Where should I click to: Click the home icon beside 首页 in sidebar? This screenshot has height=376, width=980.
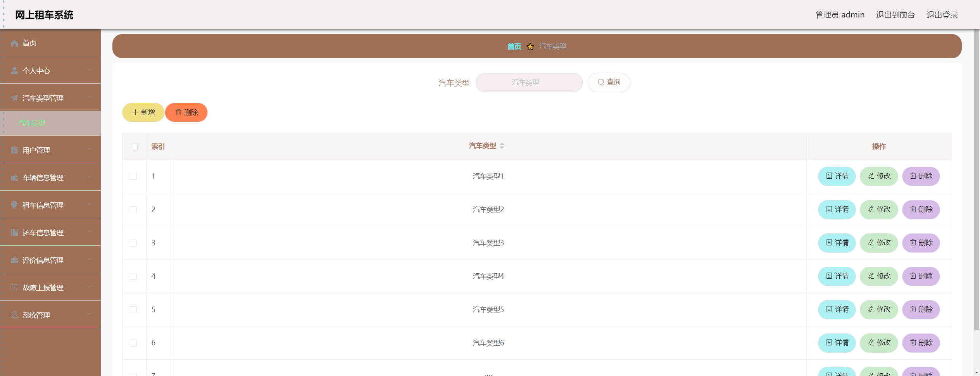(x=14, y=43)
